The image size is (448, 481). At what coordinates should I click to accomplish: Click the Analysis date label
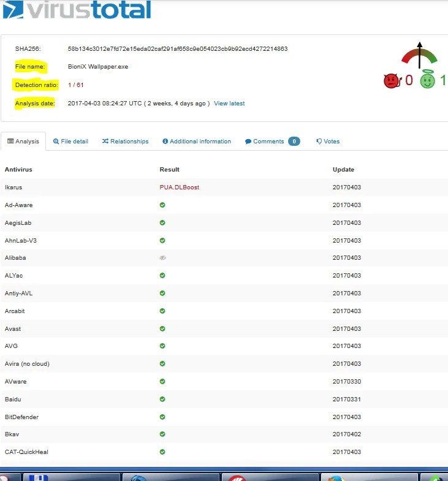(x=35, y=104)
